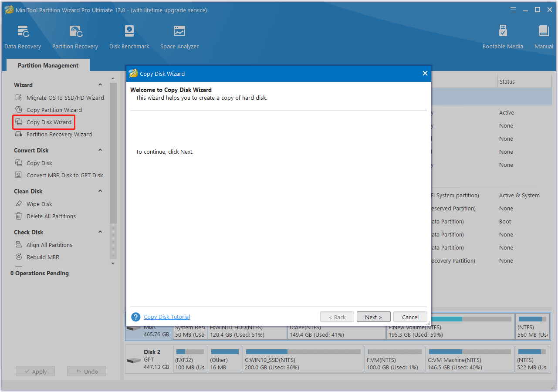Viewport: 558px width, 392px height.
Task: Click Delete All Partitions label
Action: point(51,216)
